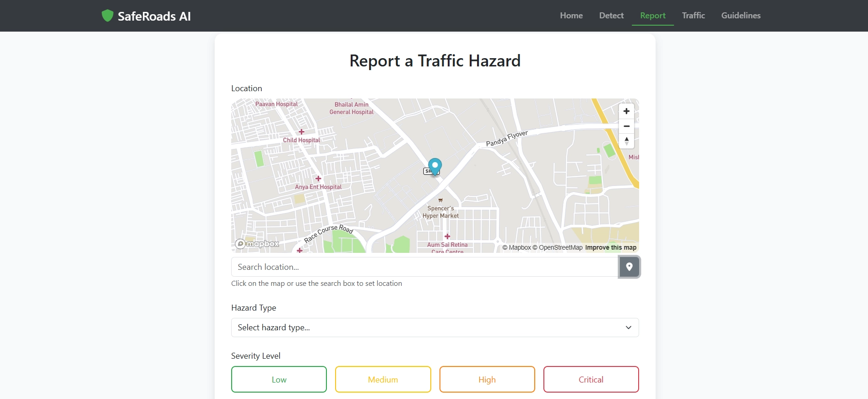
Task: Click the Improve this map link
Action: pos(611,247)
